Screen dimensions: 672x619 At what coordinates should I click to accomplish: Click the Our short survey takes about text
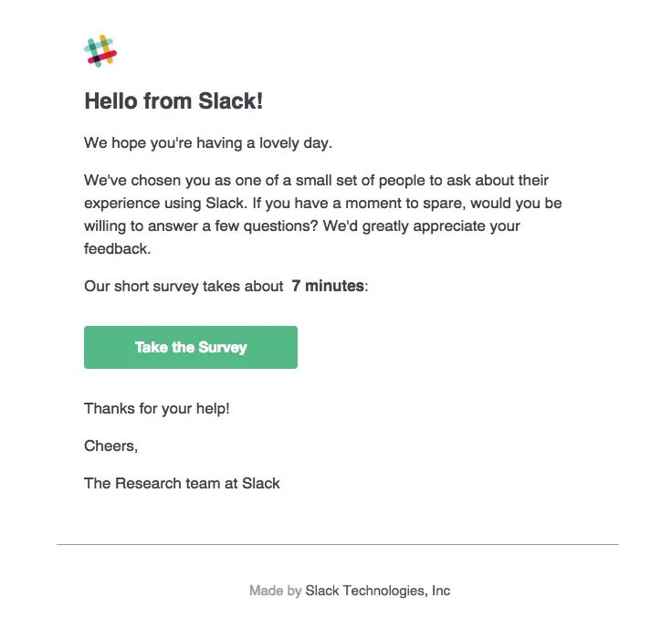coord(184,286)
